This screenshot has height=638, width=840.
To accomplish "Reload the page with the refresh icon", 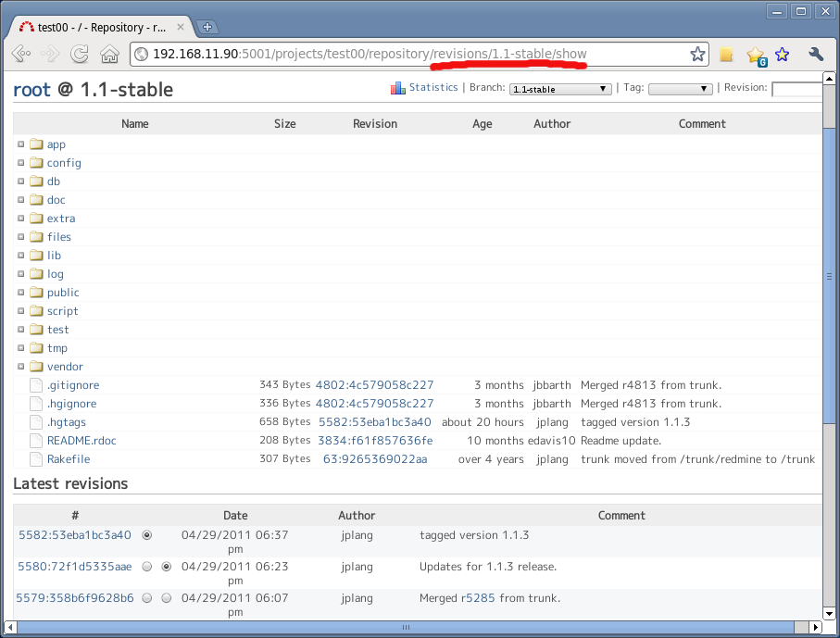I will [80, 54].
